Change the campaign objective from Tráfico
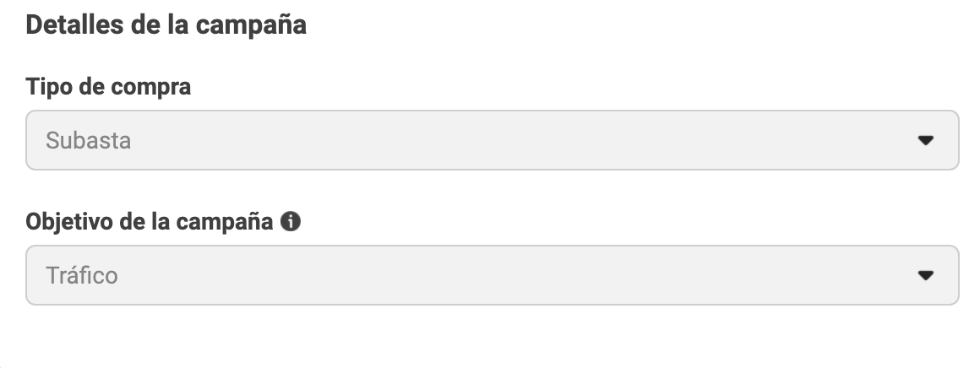Viewport: 980px width, 368px height. pyautogui.click(x=492, y=275)
